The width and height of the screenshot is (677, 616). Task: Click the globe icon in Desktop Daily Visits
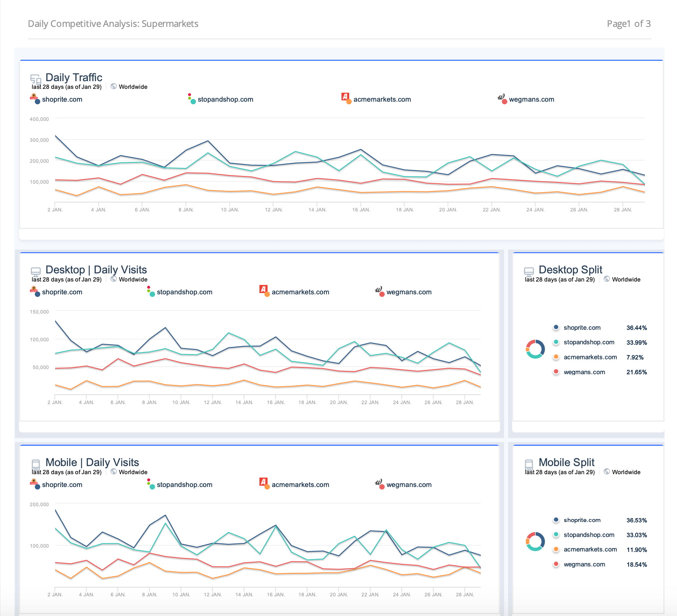[114, 279]
